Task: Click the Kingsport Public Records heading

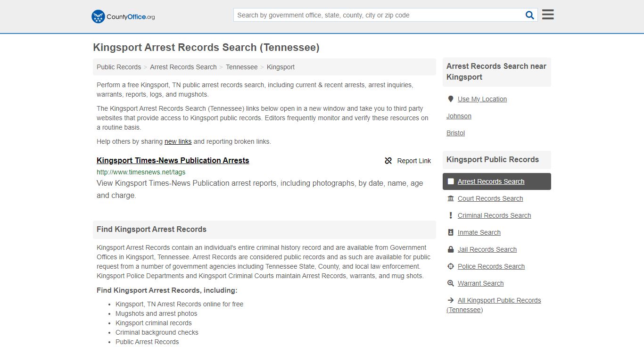Action: 493,160
